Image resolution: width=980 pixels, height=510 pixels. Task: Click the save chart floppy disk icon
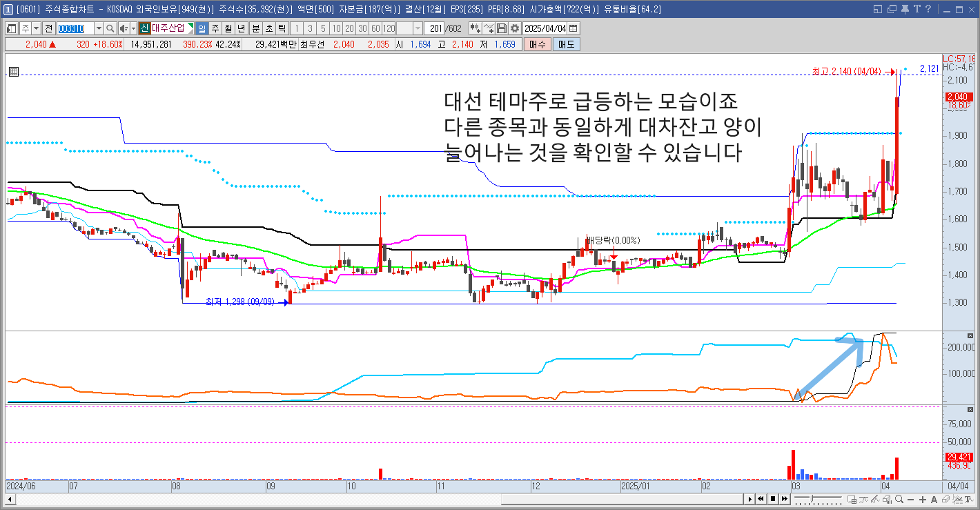tap(502, 28)
